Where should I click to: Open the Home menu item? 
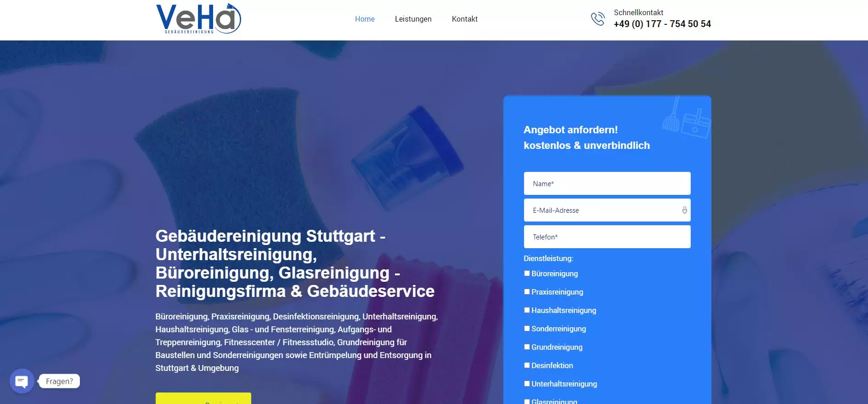tap(365, 19)
